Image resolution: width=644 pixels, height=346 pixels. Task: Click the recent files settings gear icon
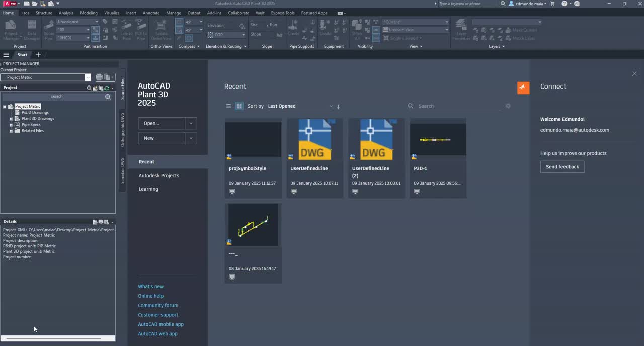508,106
